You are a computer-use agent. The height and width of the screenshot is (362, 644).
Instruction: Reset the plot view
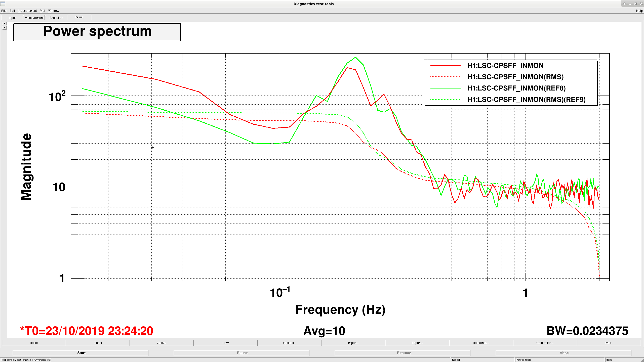click(34, 343)
